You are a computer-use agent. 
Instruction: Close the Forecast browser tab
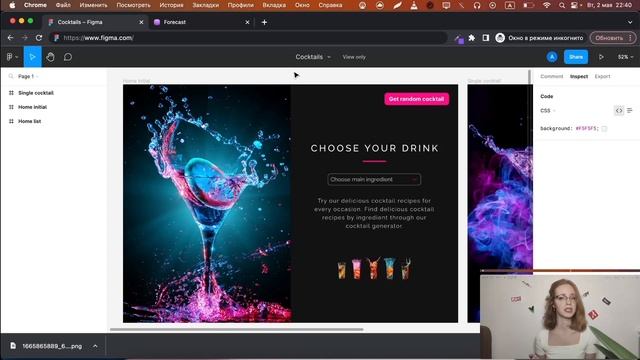coord(247,22)
